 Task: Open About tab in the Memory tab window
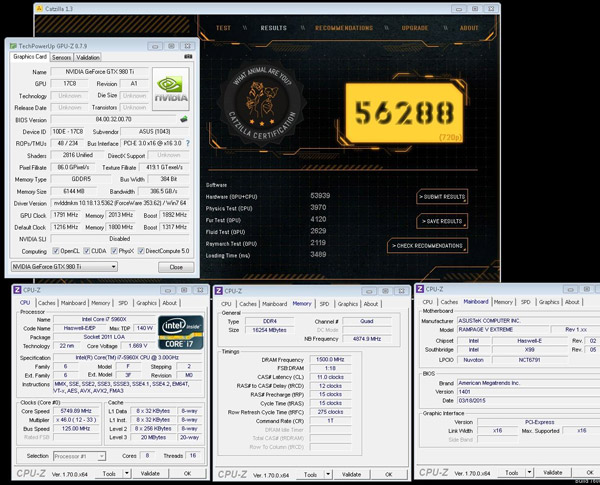coord(371,304)
